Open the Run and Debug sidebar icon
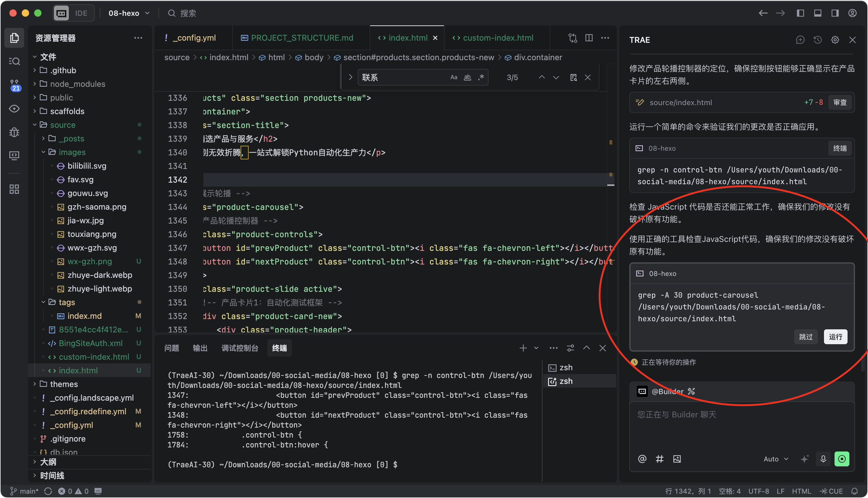Image resolution: width=868 pixels, height=498 pixels. pyautogui.click(x=14, y=132)
